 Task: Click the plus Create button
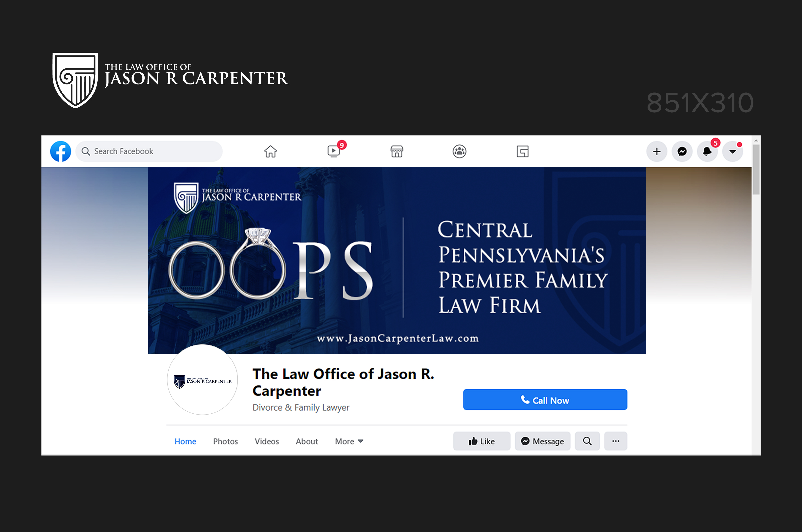pyautogui.click(x=657, y=151)
